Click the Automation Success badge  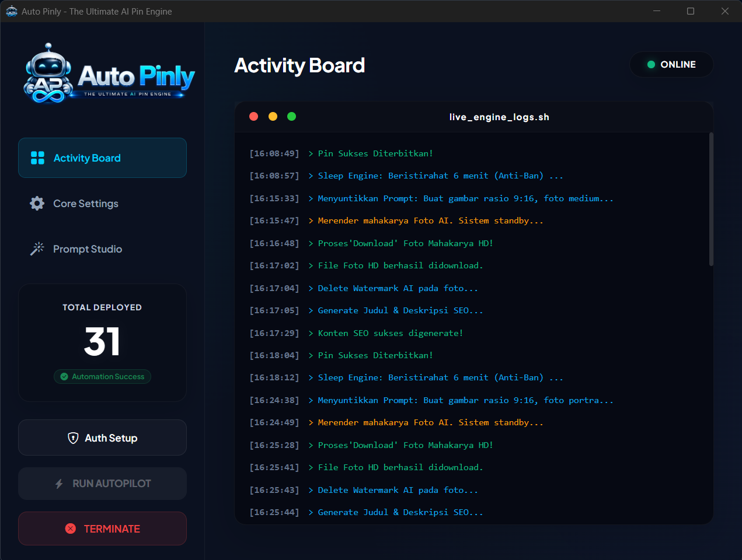coord(102,377)
